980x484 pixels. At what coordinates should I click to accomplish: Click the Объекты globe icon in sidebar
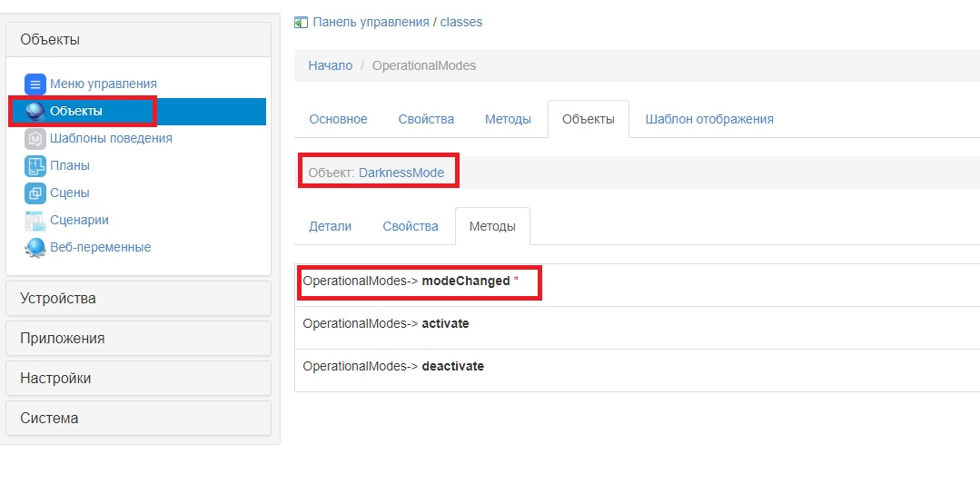pyautogui.click(x=35, y=112)
